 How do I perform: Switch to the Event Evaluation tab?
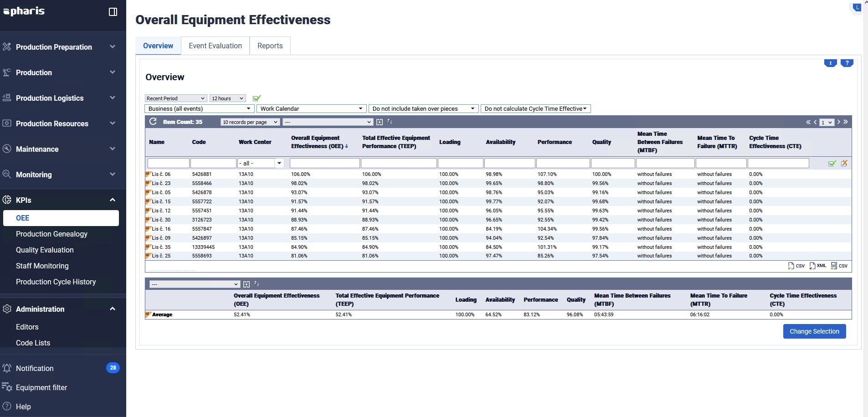(x=215, y=46)
